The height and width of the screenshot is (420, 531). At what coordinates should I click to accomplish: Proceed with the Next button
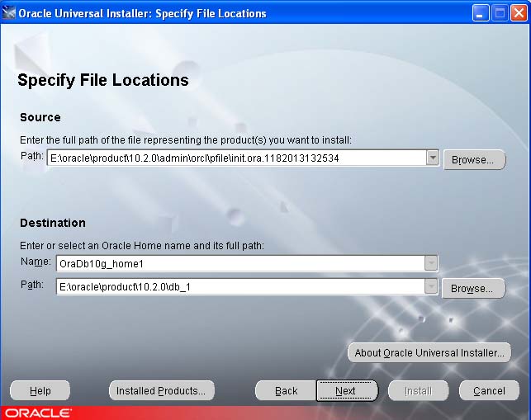pos(346,390)
